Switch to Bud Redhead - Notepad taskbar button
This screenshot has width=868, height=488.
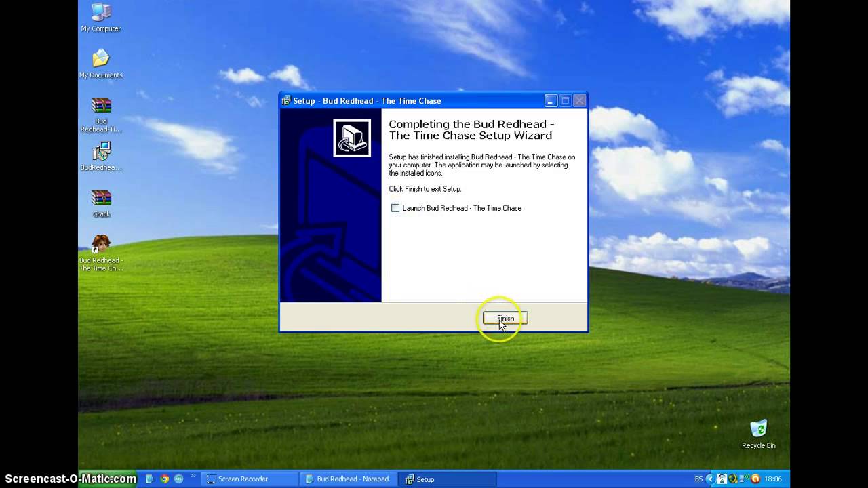tap(349, 479)
